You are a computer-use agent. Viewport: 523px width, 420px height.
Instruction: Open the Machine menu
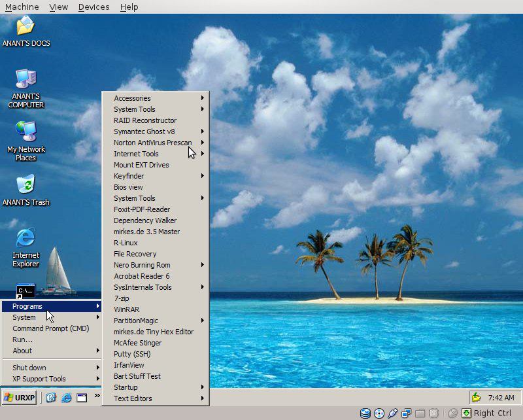click(x=22, y=7)
